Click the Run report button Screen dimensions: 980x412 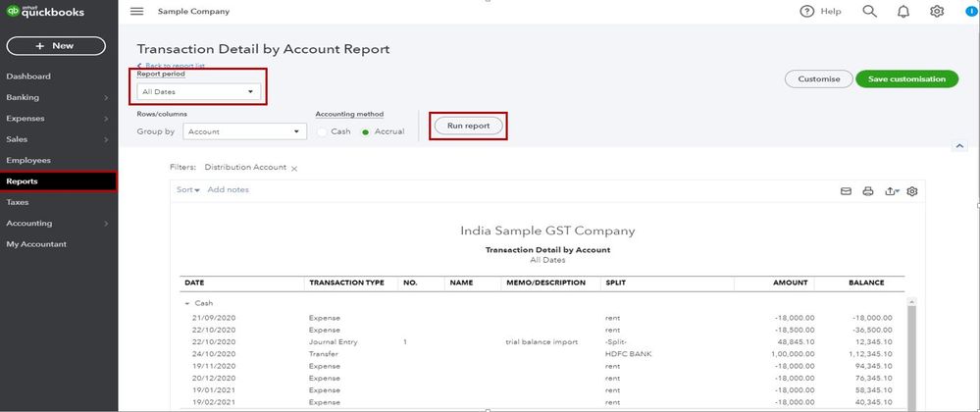tap(468, 126)
